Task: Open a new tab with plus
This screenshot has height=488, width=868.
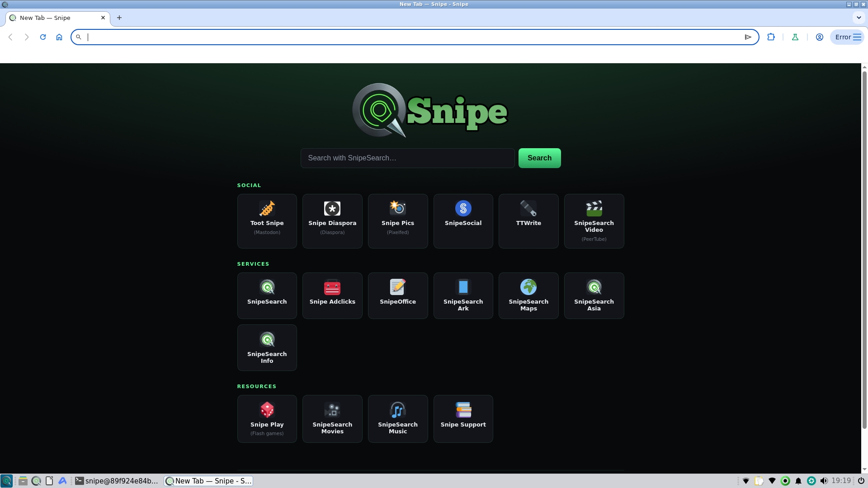Action: 119,18
